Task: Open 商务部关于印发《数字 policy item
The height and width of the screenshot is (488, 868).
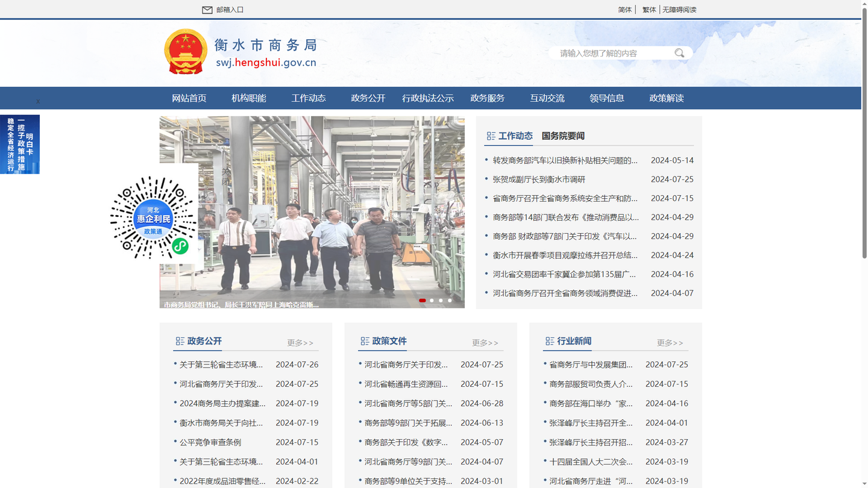Action: pyautogui.click(x=406, y=442)
